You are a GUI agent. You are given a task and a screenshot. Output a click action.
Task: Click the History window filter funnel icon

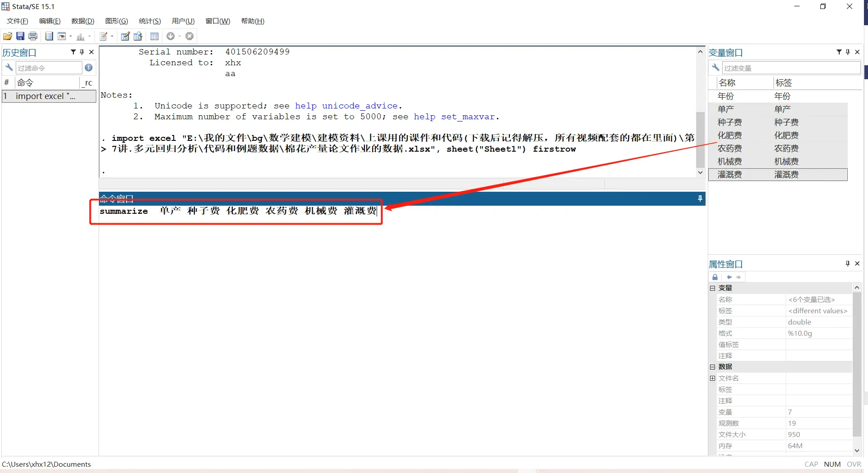click(x=73, y=52)
